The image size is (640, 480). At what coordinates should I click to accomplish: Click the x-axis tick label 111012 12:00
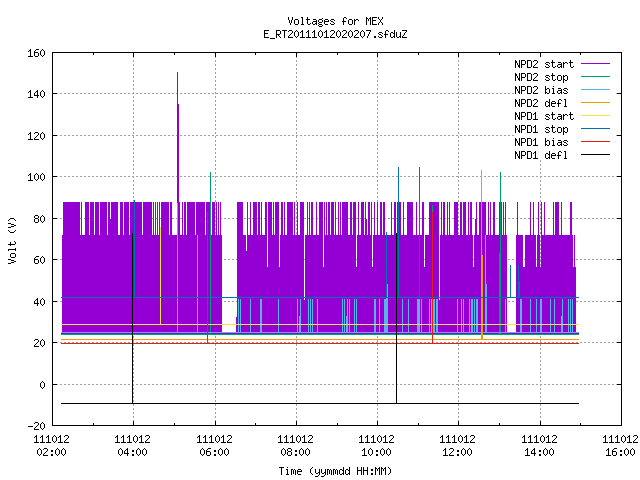(458, 446)
